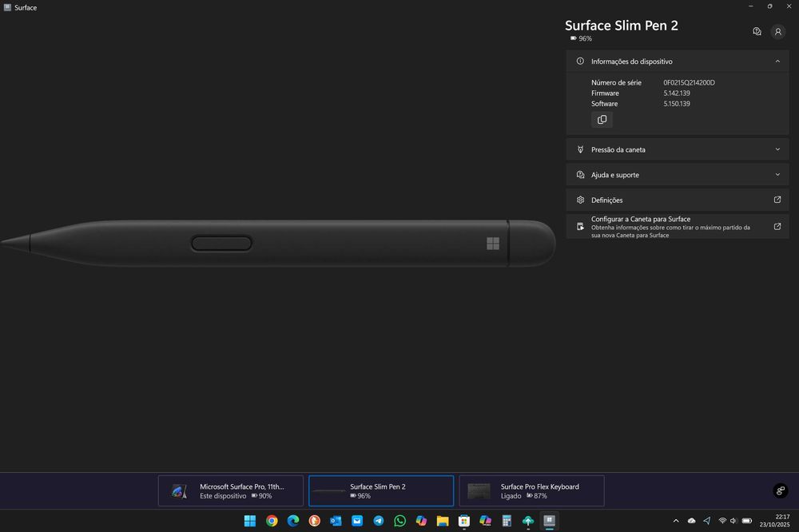Open DuckDuckGo browser from taskbar
799x532 pixels.
coord(314,521)
